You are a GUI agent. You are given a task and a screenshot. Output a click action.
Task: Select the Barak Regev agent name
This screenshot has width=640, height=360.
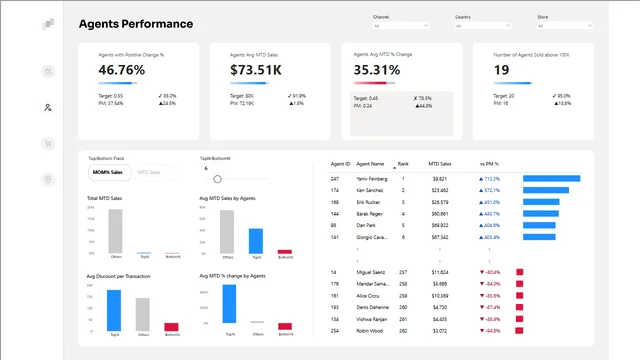click(369, 214)
